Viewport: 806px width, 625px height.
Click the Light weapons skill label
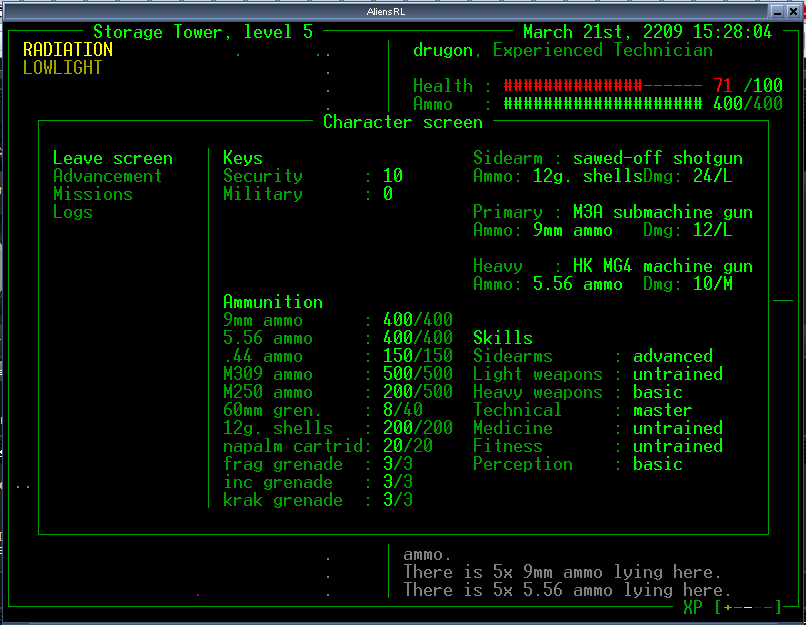point(538,374)
